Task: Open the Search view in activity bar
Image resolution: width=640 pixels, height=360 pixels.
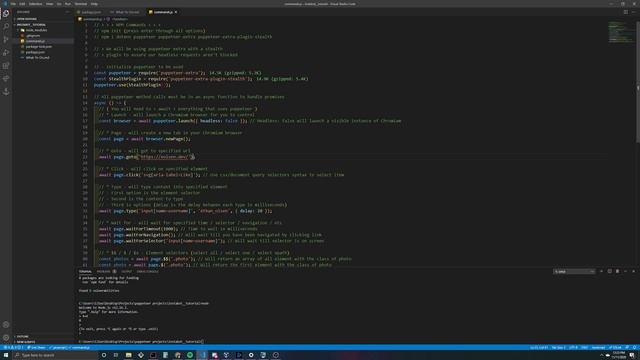Action: 6,27
